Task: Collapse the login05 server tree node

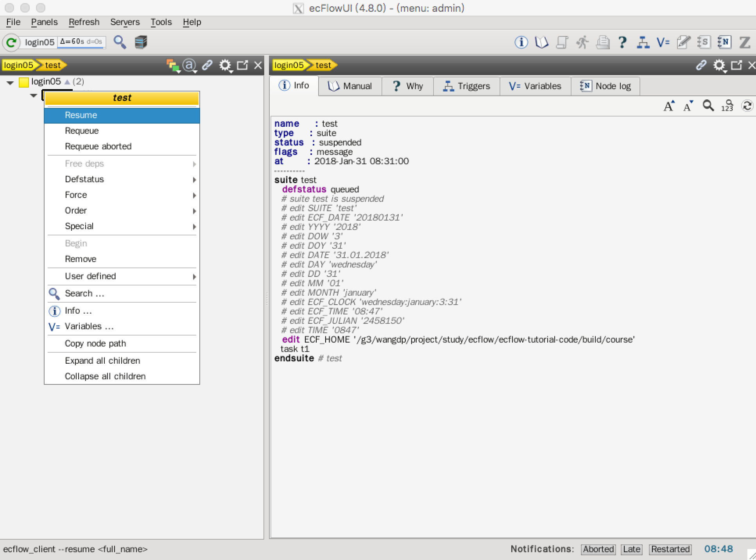Action: [11, 82]
